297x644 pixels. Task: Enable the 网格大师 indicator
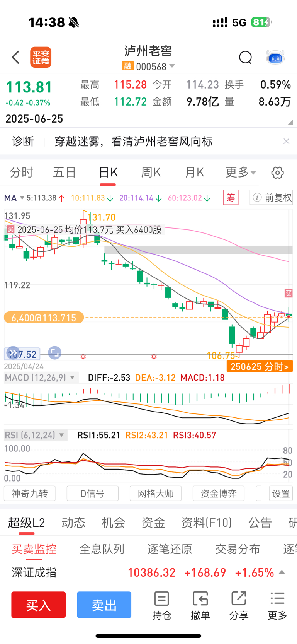(156, 494)
